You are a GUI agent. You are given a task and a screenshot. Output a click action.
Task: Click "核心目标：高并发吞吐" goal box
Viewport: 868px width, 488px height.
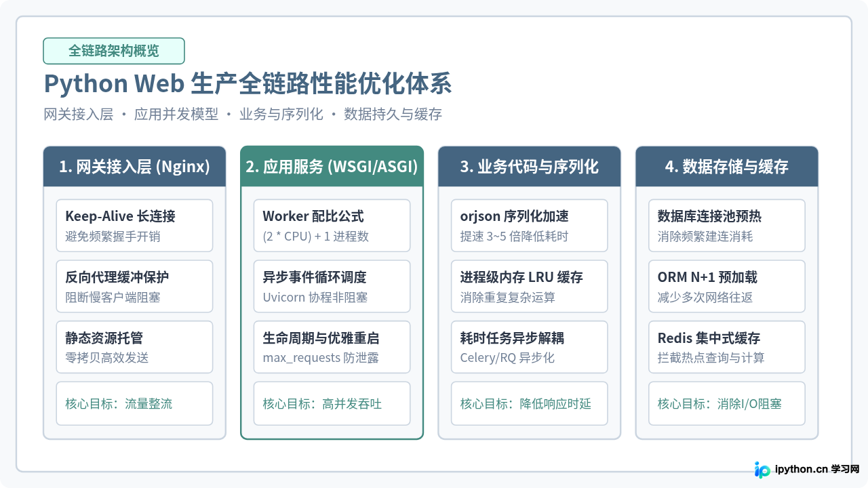pyautogui.click(x=332, y=403)
